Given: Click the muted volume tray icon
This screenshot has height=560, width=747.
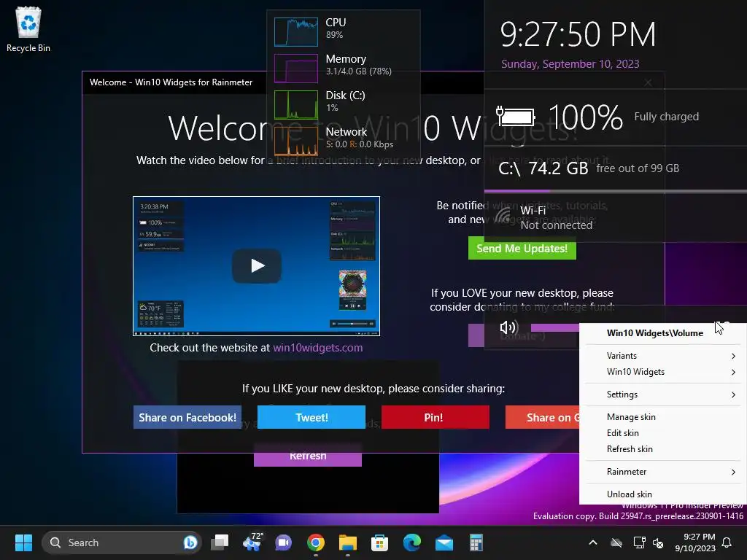Looking at the screenshot, I should (658, 542).
